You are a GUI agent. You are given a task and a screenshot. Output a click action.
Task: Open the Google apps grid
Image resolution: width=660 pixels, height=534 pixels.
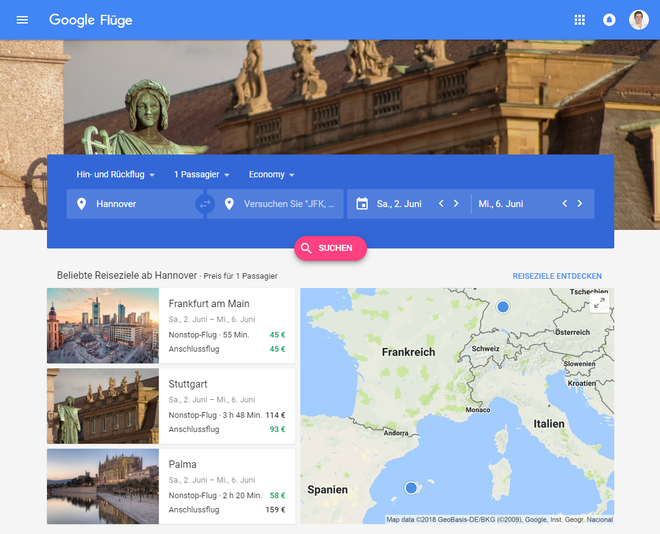(x=580, y=20)
